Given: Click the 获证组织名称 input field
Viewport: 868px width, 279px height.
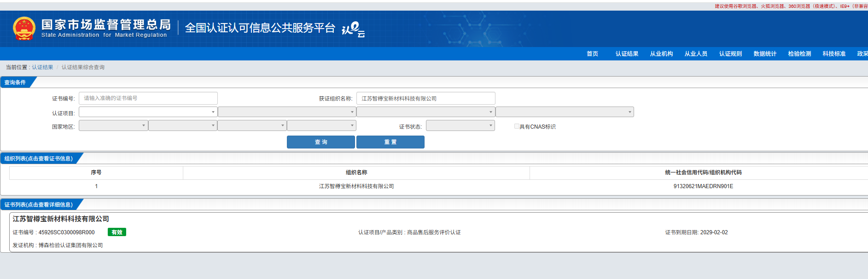Looking at the screenshot, I should [x=426, y=98].
